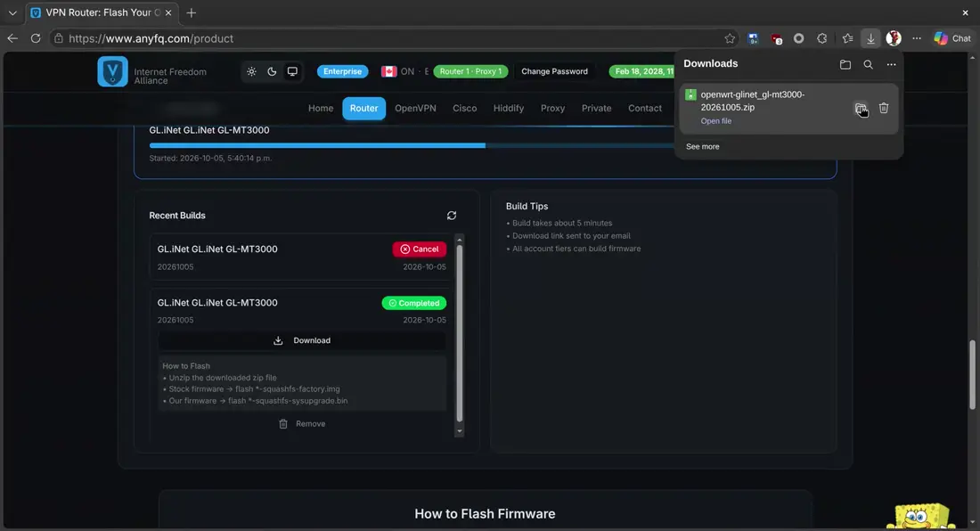Open downloads folder icon in Downloads panel
The height and width of the screenshot is (531, 980).
pyautogui.click(x=845, y=64)
